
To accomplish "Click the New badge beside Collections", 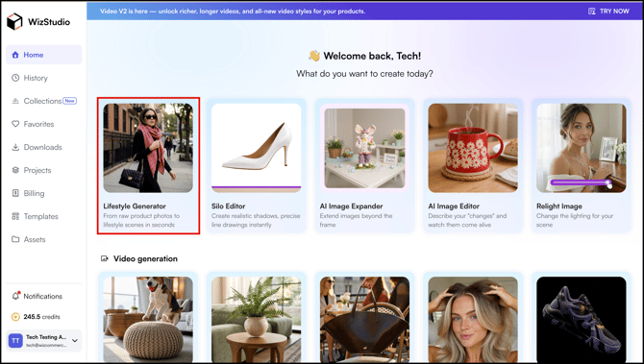I will (70, 101).
